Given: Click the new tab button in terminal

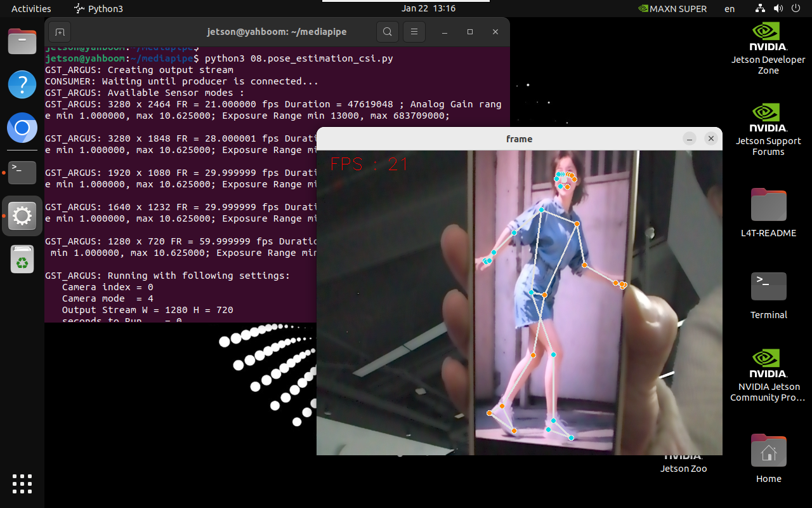Looking at the screenshot, I should (x=60, y=32).
